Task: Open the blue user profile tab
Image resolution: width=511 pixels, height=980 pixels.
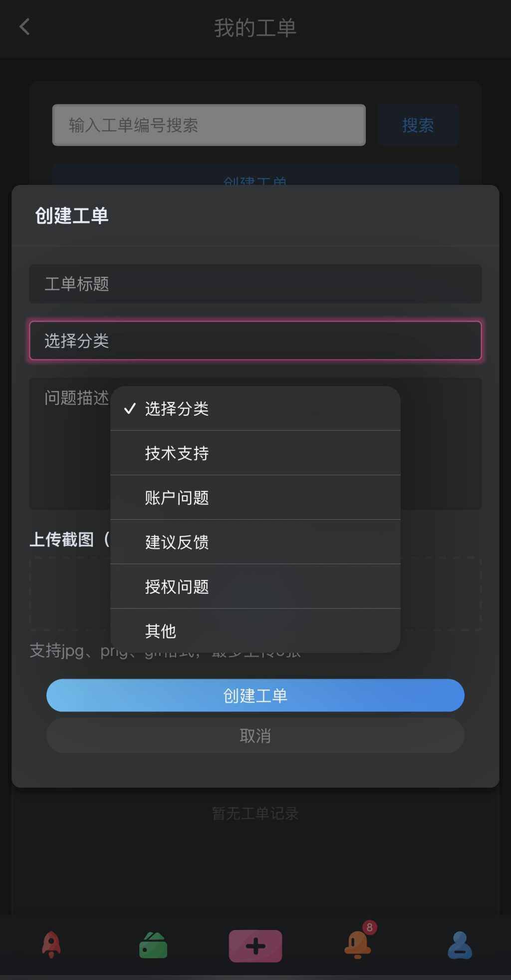Action: [x=460, y=945]
